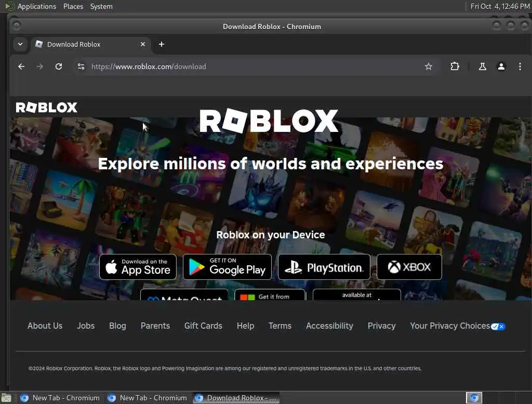Open the Applications menu

[x=37, y=6]
